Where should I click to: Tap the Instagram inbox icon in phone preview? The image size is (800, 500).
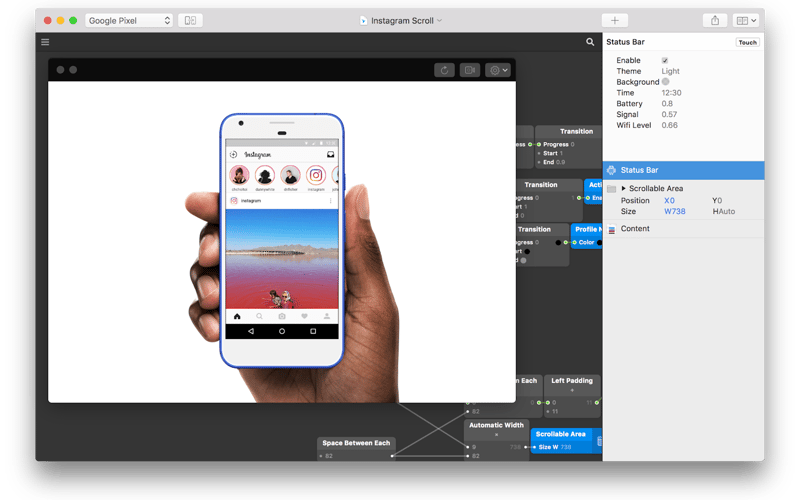331,155
